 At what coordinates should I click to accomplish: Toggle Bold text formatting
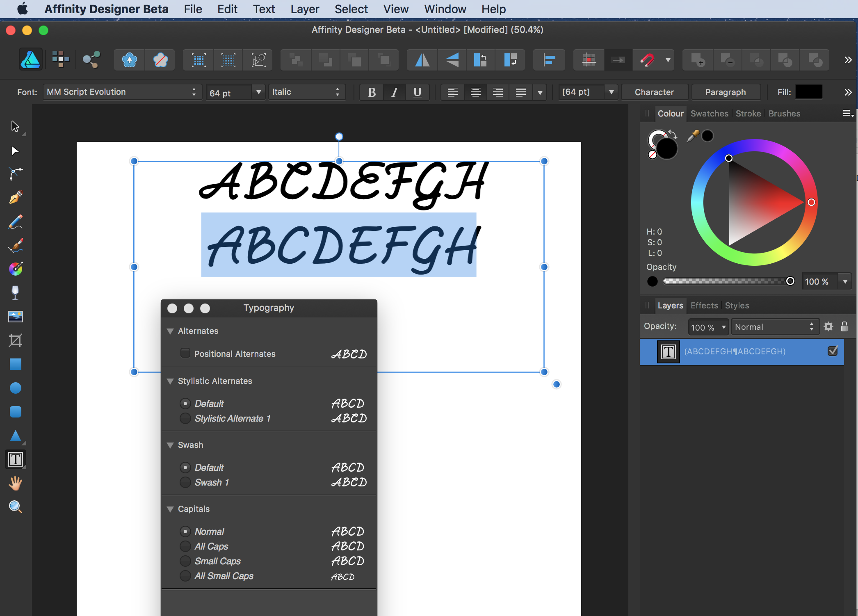pyautogui.click(x=372, y=92)
